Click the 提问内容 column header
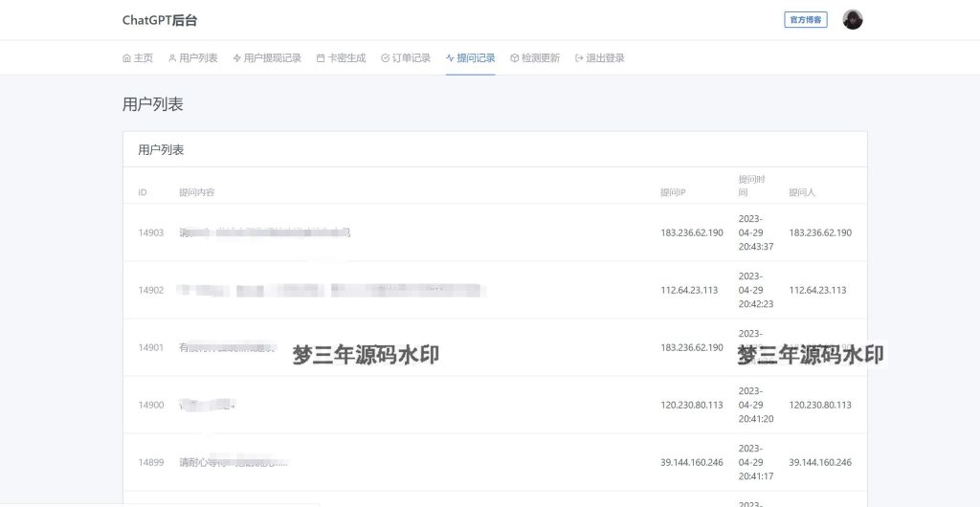Image resolution: width=980 pixels, height=507 pixels. pos(197,192)
